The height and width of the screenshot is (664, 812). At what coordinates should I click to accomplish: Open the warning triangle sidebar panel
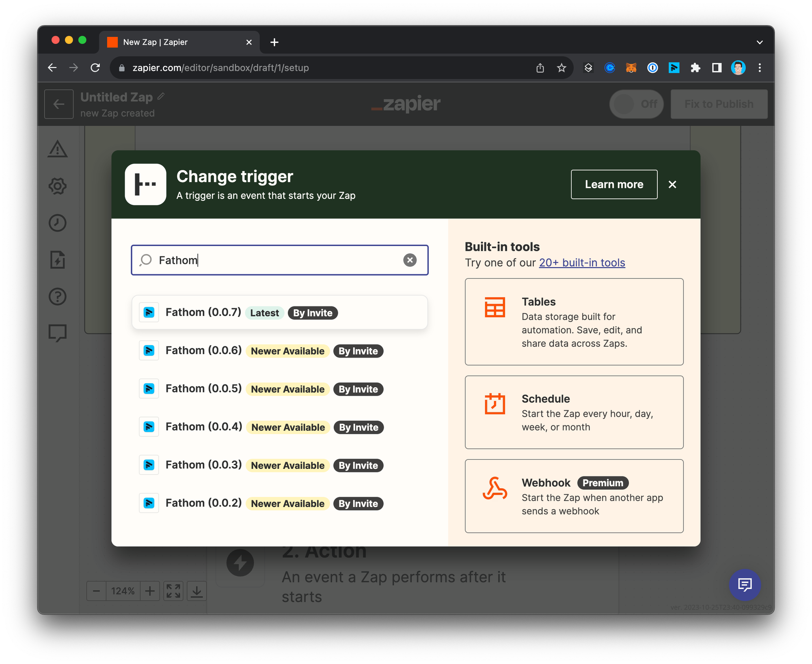pyautogui.click(x=58, y=149)
